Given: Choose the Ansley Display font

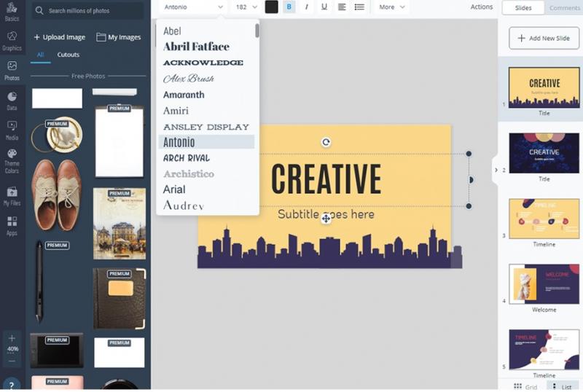Looking at the screenshot, I should pyautogui.click(x=206, y=127).
